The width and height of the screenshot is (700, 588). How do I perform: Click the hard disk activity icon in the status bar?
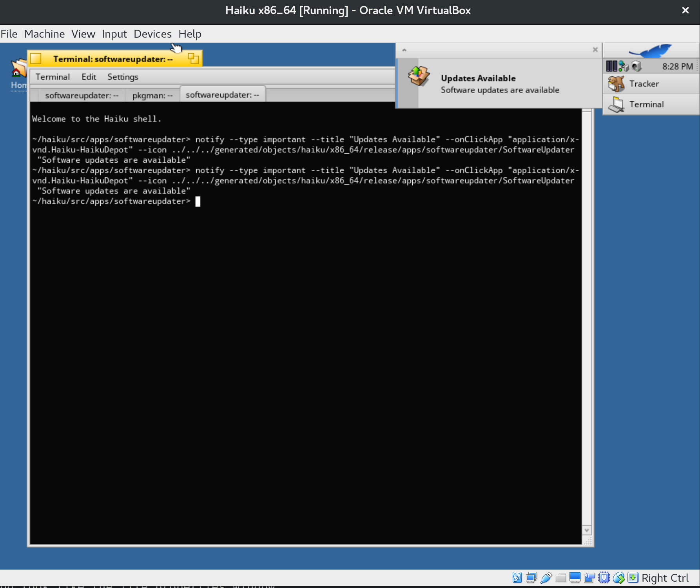click(x=517, y=577)
